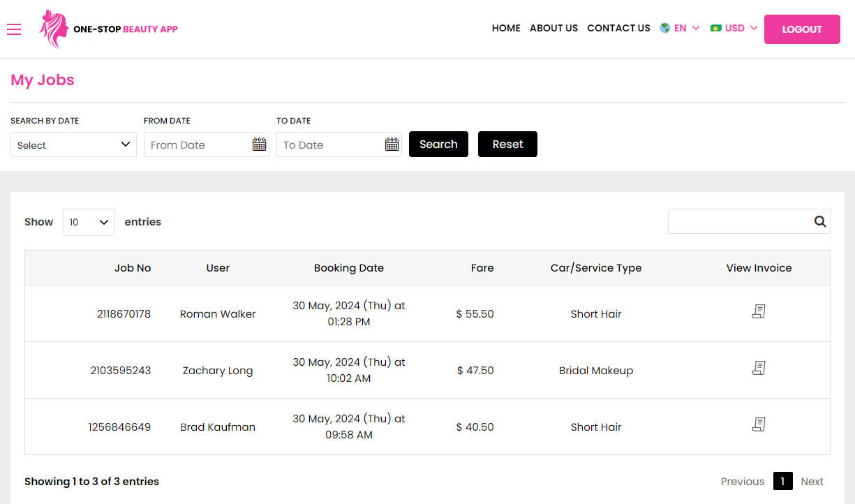Open the To Date calendar picker icon
The image size is (855, 504).
pos(392,144)
